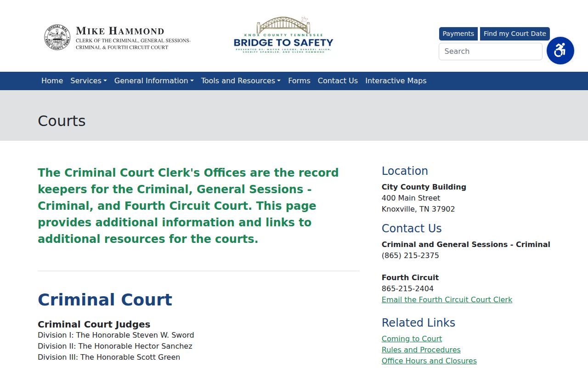Viewport: 588px width, 368px height.
Task: Click Division III: Scott Green line
Action: click(109, 357)
